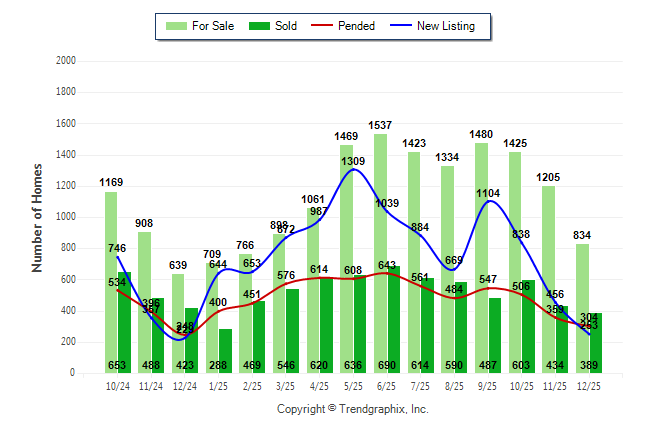The width and height of the screenshot is (646, 434).
Task: Toggle the New Listing legend label
Action: click(446, 26)
